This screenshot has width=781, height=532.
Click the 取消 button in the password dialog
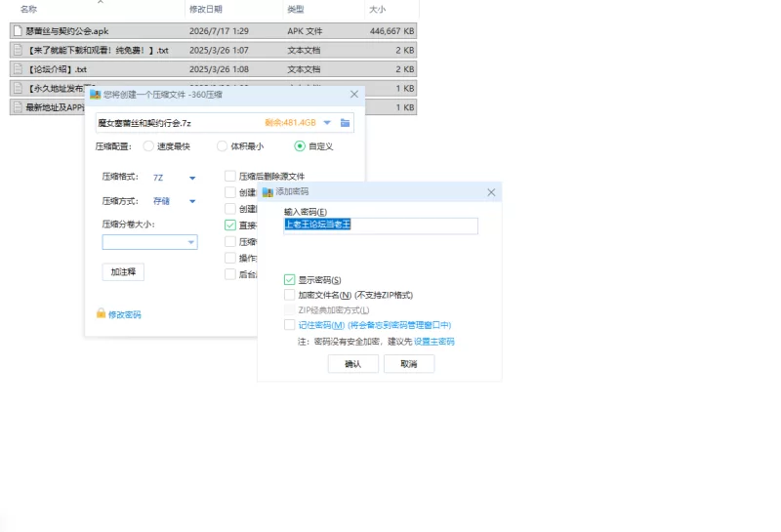[x=409, y=364]
